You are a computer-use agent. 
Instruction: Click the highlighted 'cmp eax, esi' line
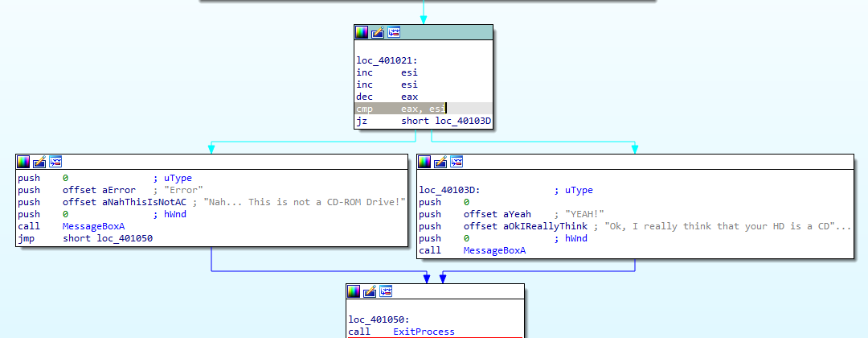(423, 109)
